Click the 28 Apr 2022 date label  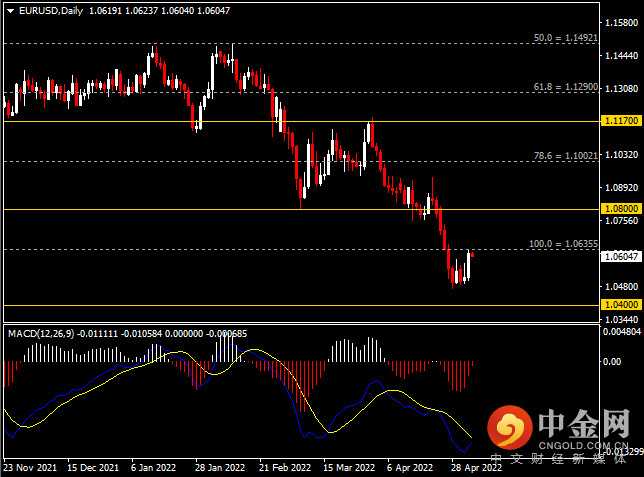[x=476, y=468]
